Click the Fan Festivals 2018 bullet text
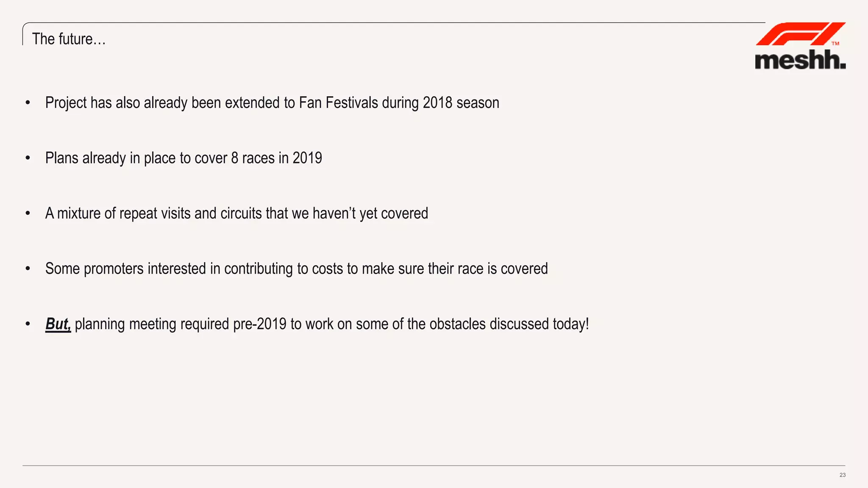 (272, 103)
